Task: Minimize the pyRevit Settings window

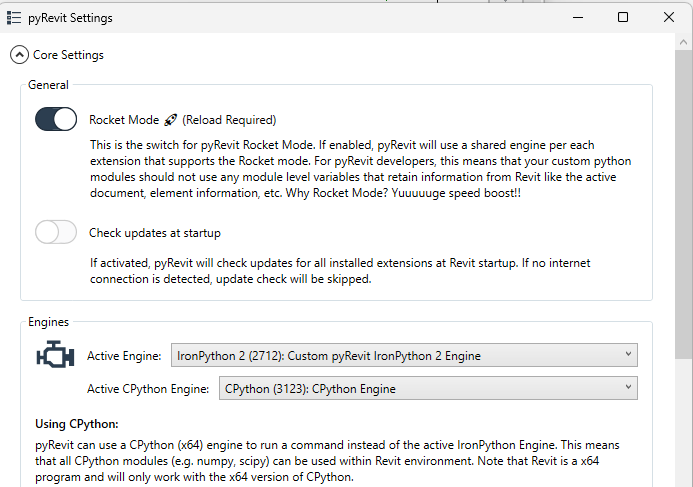Action: pos(578,17)
